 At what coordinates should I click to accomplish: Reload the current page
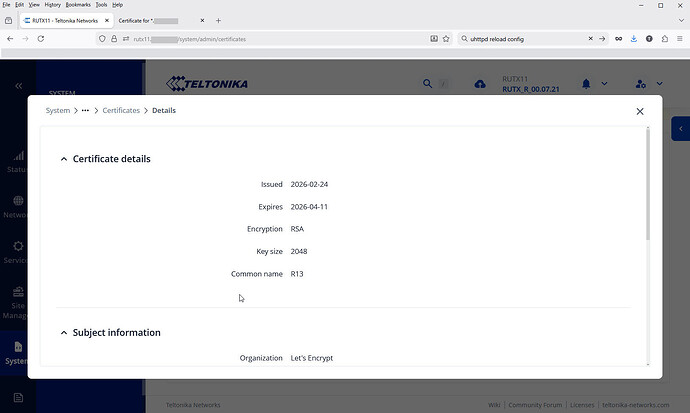[x=41, y=39]
